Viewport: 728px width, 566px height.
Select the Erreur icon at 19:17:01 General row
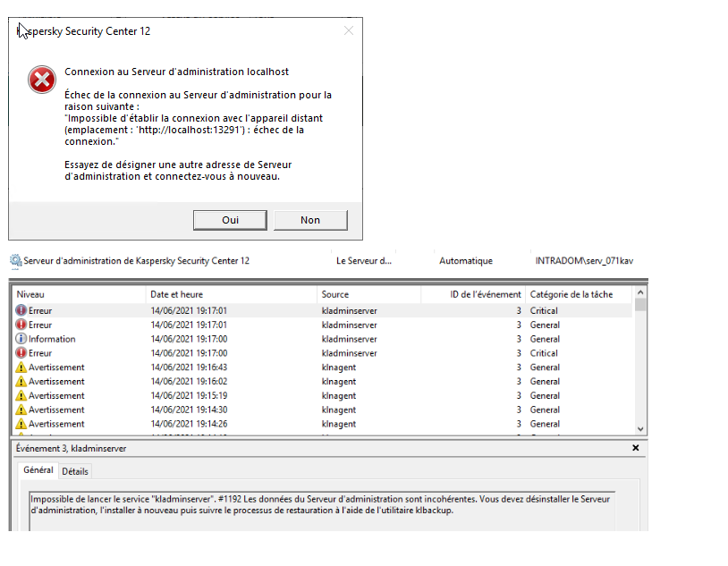[21, 325]
